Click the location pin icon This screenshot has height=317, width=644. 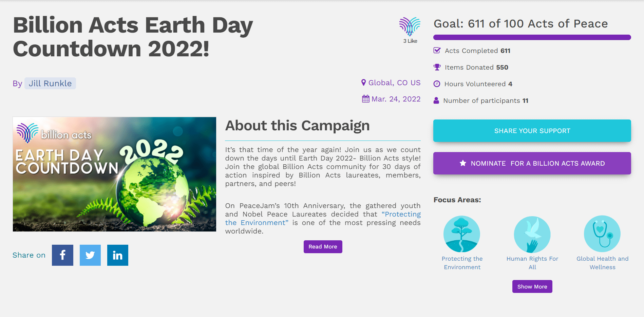[363, 82]
